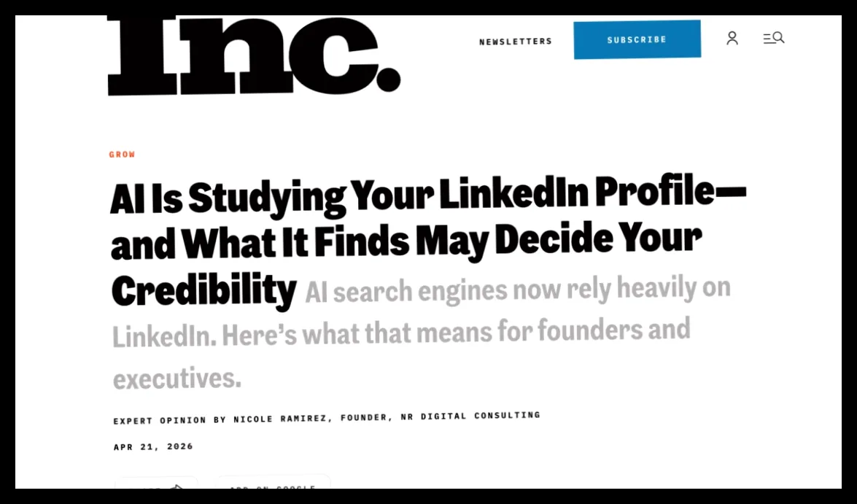The width and height of the screenshot is (857, 504).
Task: Click the partially visible Add on Google button
Action: [x=274, y=483]
